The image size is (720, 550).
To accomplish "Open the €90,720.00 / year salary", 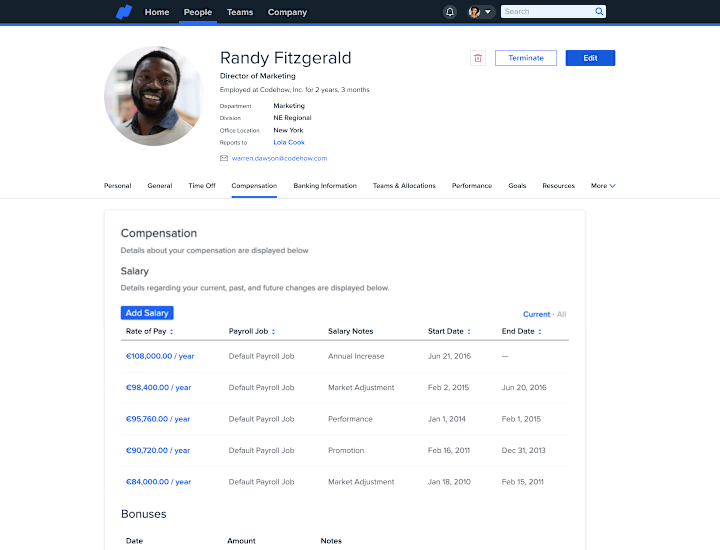I will [x=158, y=451].
